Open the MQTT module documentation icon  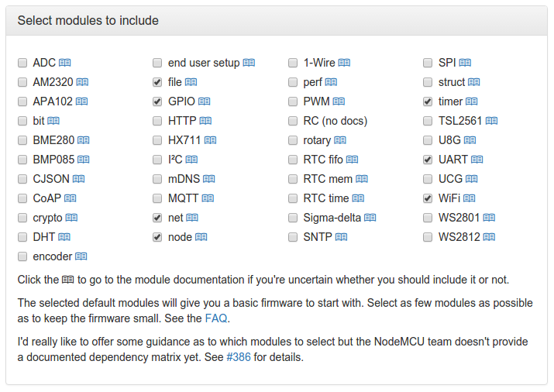click(208, 198)
